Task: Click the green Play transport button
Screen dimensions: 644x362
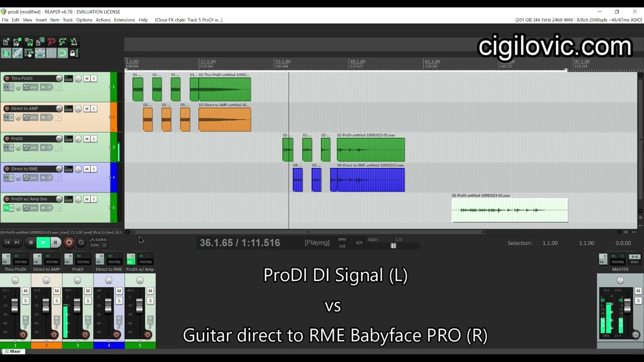Action: 43,242
